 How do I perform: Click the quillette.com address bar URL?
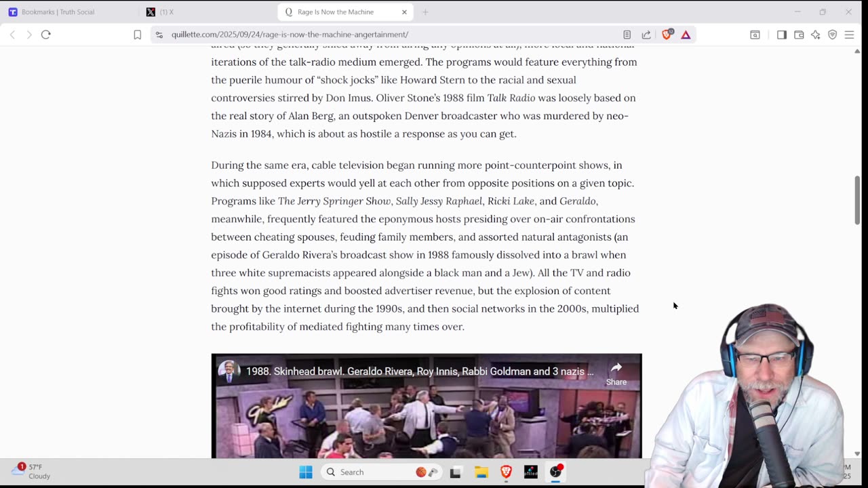[290, 35]
